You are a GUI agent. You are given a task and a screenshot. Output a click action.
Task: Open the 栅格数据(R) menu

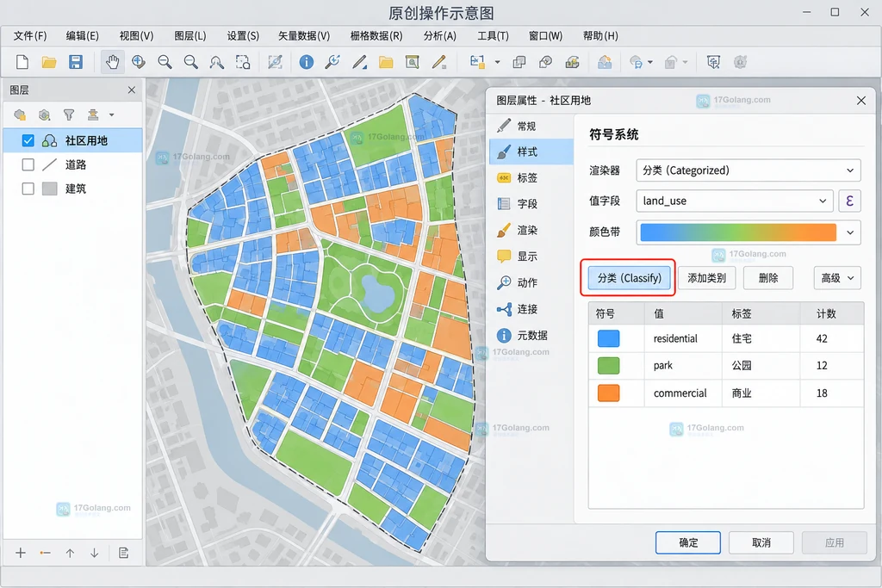[376, 36]
